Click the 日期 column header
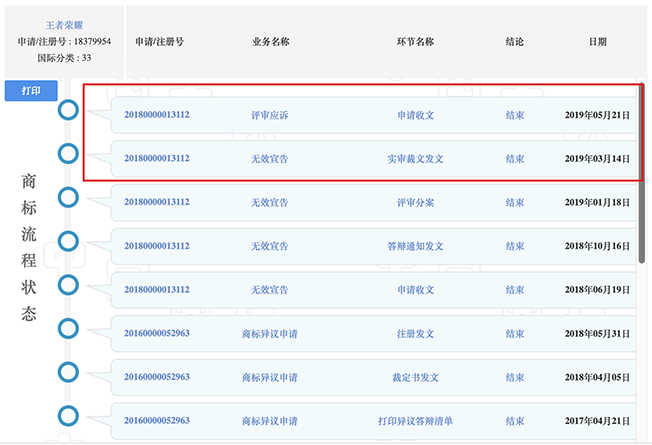 (x=597, y=42)
